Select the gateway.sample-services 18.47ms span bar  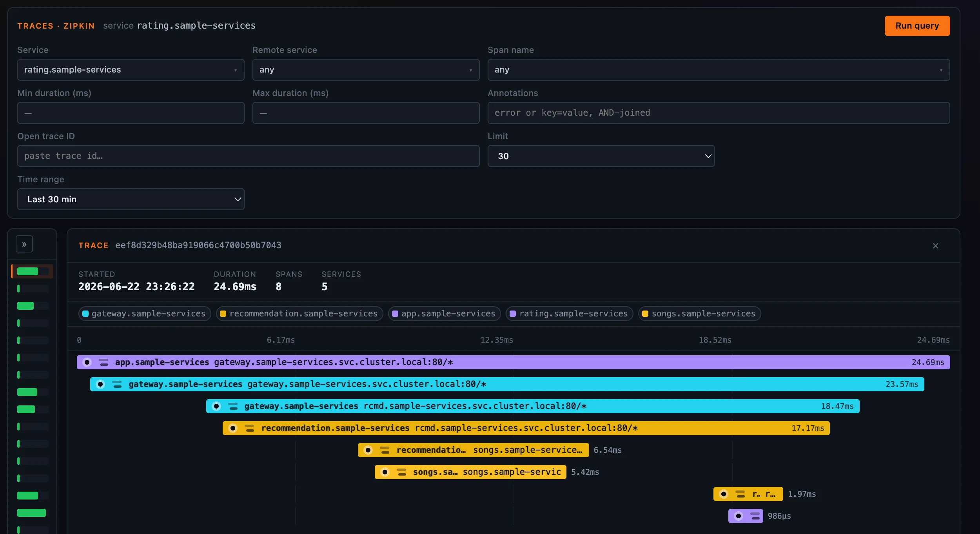533,406
